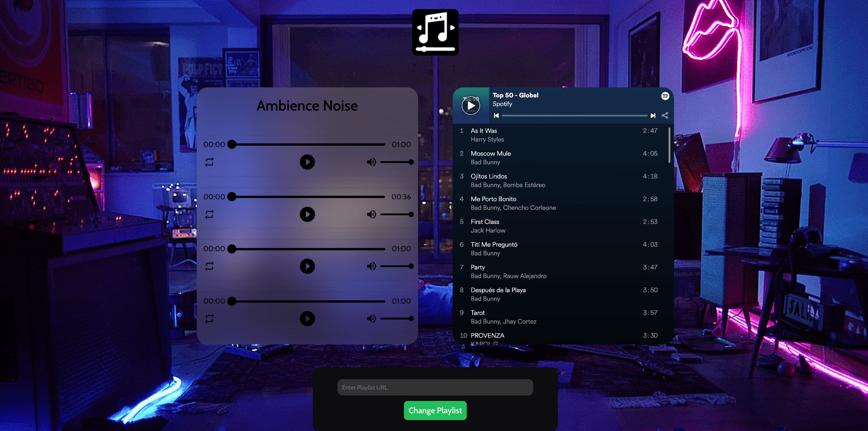The width and height of the screenshot is (868, 431).
Task: Select the song As It Was
Action: (484, 131)
